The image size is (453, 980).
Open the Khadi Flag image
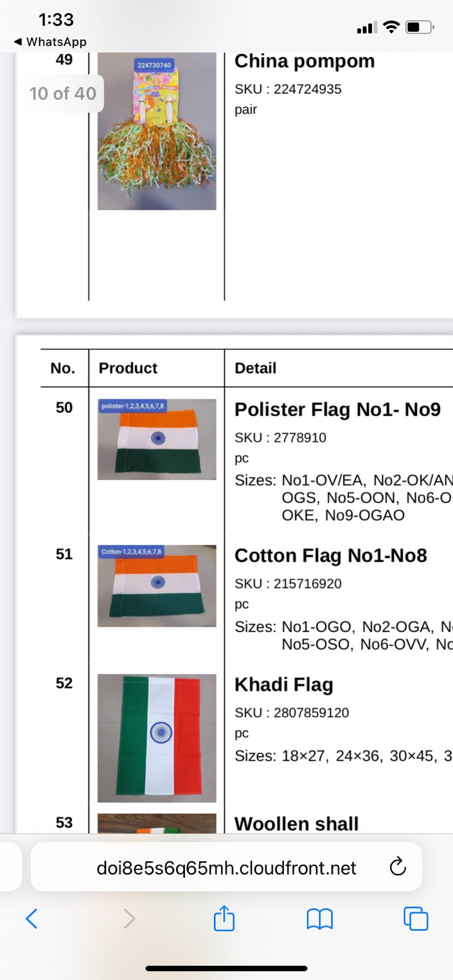[157, 738]
